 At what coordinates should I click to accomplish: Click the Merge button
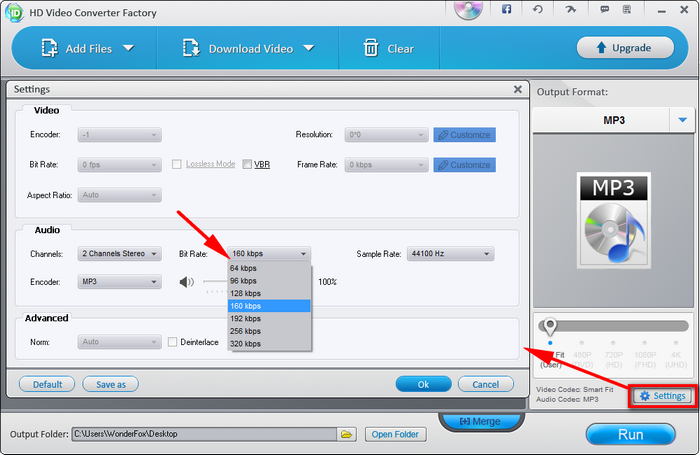point(480,421)
